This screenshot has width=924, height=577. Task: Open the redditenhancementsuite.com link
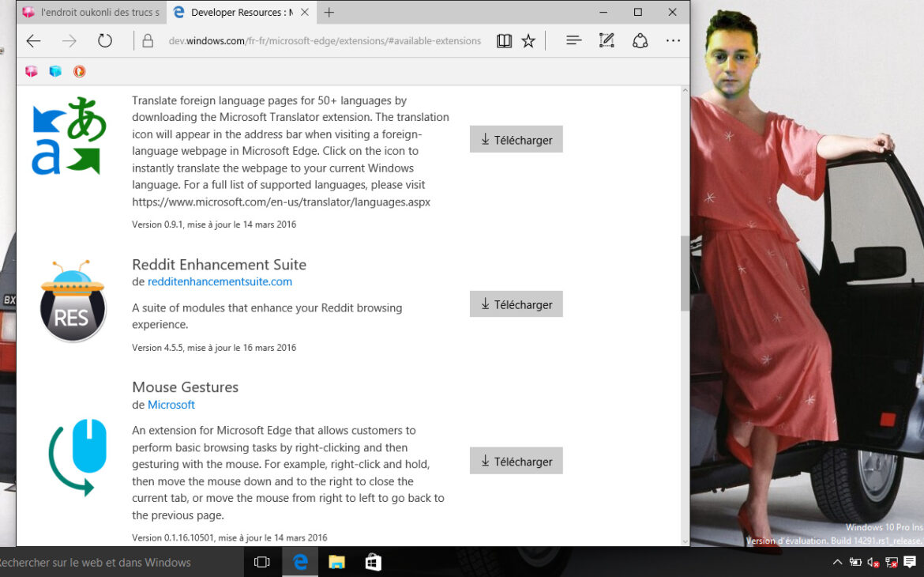coord(220,281)
